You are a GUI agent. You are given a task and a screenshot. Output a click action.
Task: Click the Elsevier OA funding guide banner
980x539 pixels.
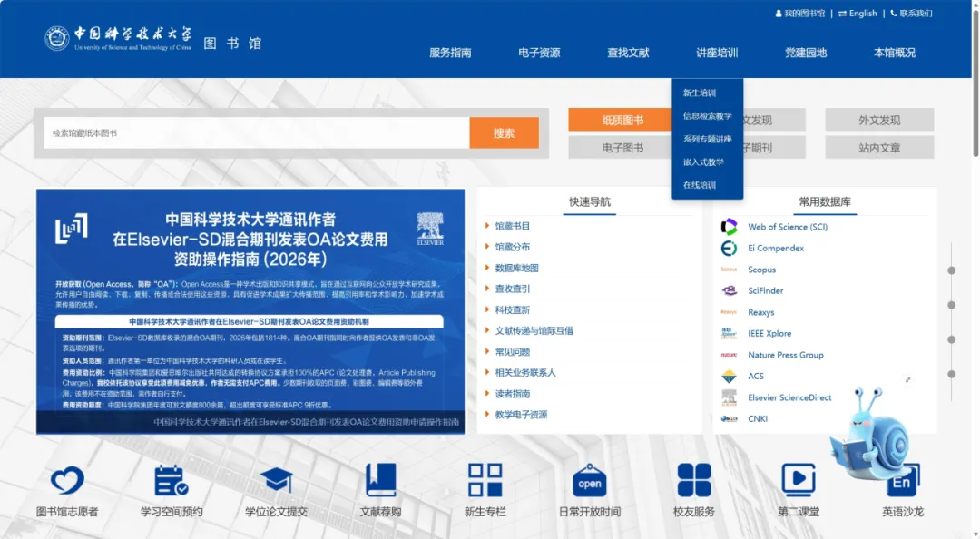(x=250, y=311)
